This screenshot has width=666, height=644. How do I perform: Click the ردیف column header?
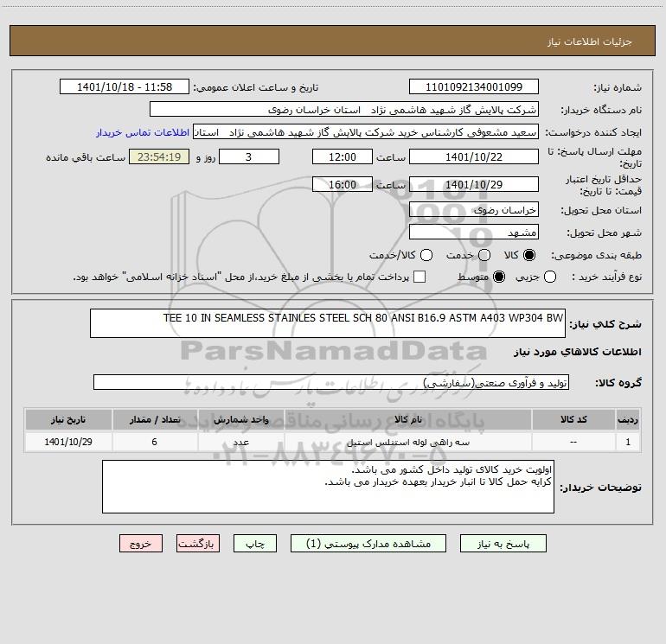(x=628, y=419)
